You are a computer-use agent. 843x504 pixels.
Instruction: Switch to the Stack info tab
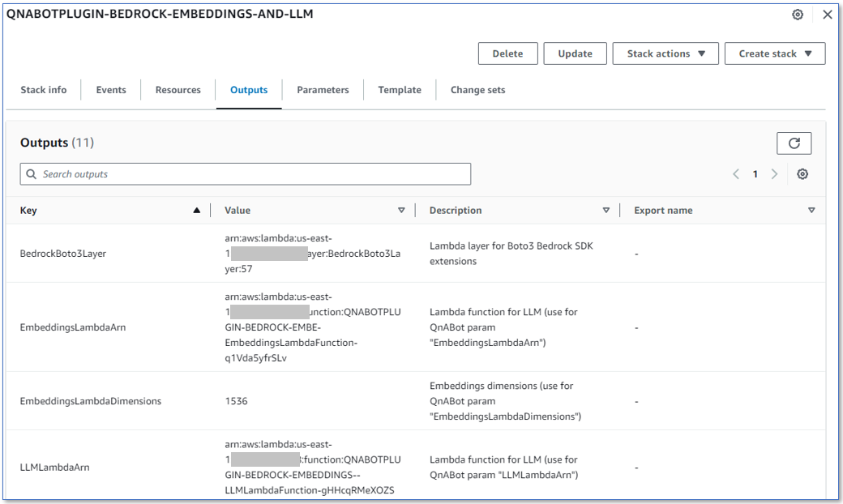(x=44, y=90)
